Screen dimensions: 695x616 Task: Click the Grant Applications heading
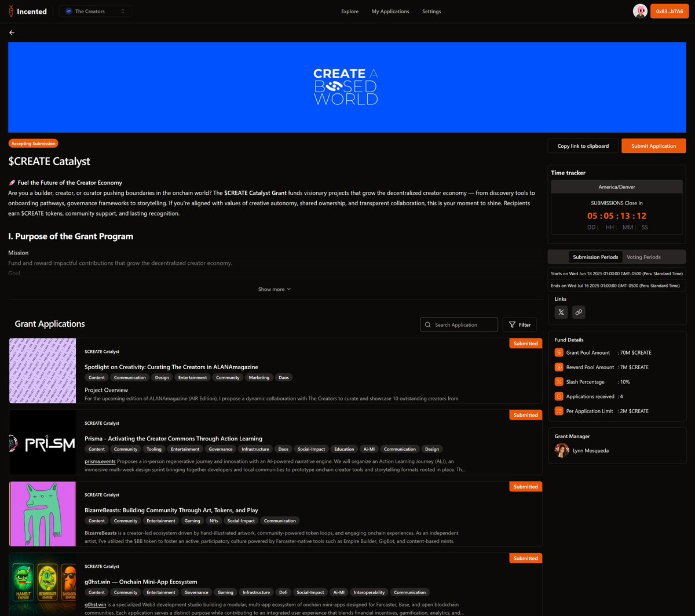tap(50, 324)
